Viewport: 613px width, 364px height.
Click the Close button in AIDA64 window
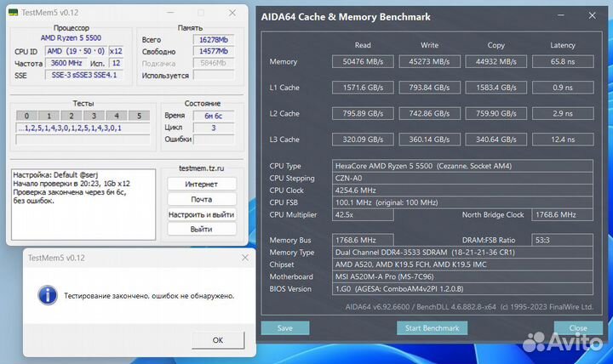click(x=578, y=328)
